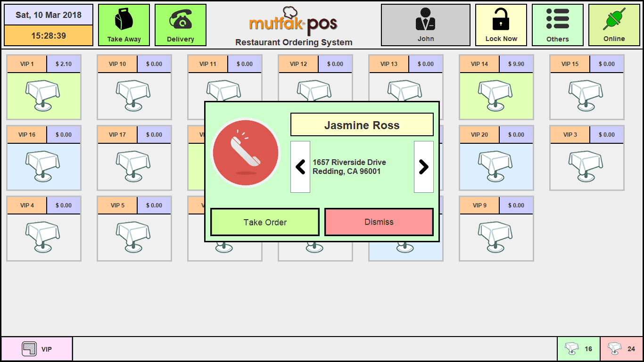Open the Delivery phone orders
Image resolution: width=644 pixels, height=362 pixels.
click(x=181, y=25)
